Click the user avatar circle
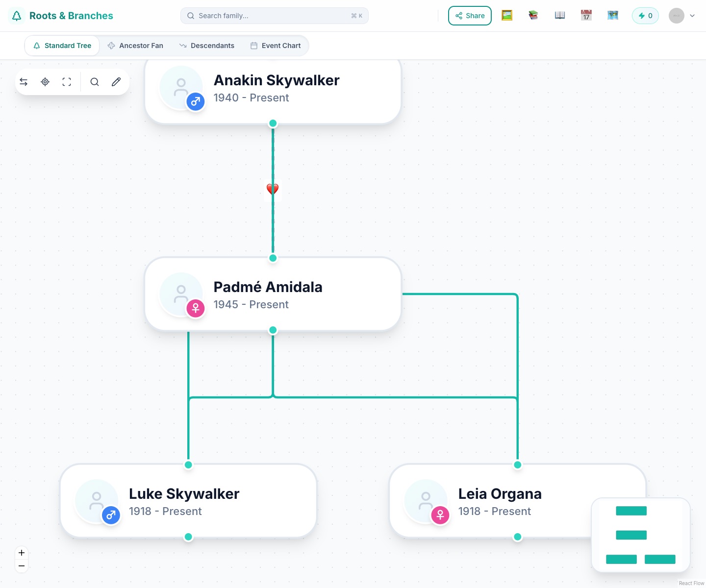Screen dimensions: 706x588 677,16
